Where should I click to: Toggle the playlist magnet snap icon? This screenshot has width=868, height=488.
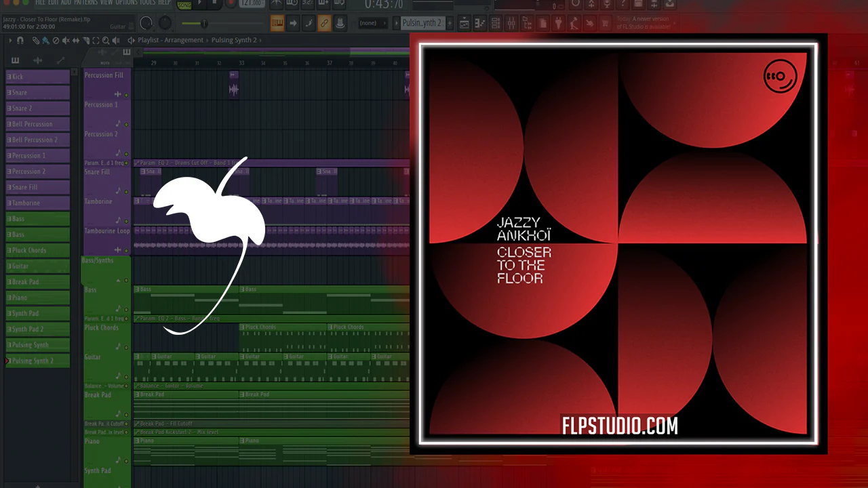click(x=20, y=41)
